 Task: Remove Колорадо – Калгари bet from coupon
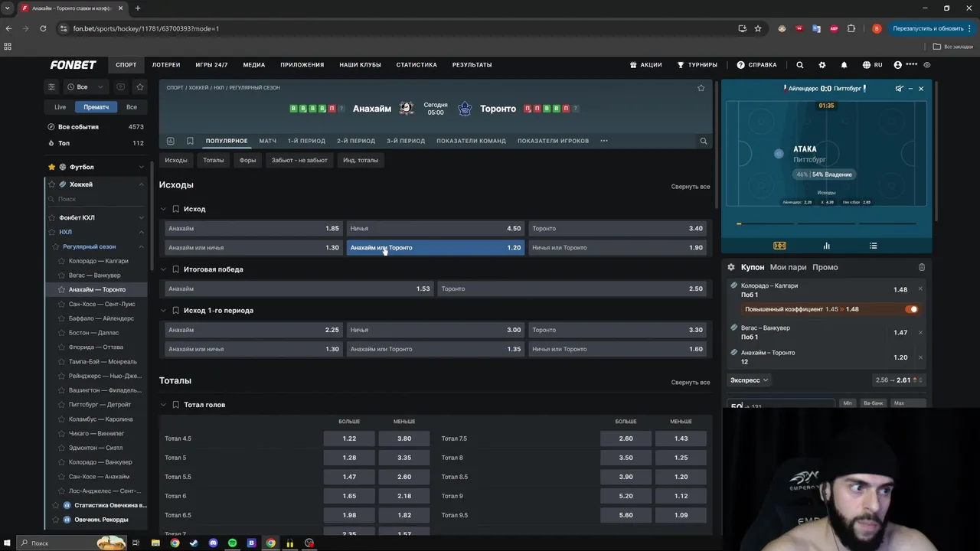[x=920, y=289]
